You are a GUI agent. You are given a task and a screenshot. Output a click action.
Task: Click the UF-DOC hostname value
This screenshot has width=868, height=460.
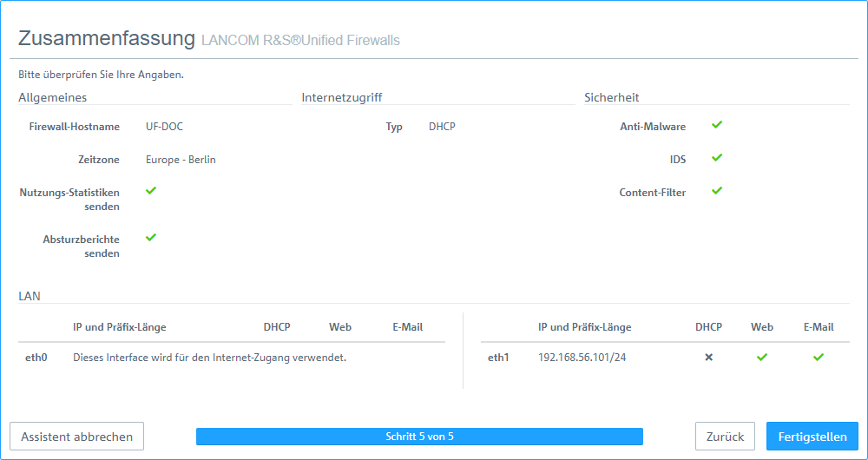click(164, 127)
